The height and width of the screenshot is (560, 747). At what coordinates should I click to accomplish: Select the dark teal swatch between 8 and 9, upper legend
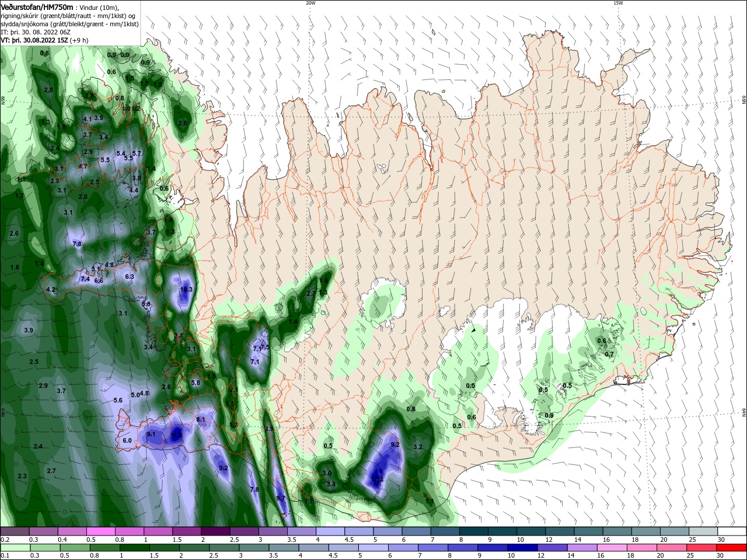(474, 531)
